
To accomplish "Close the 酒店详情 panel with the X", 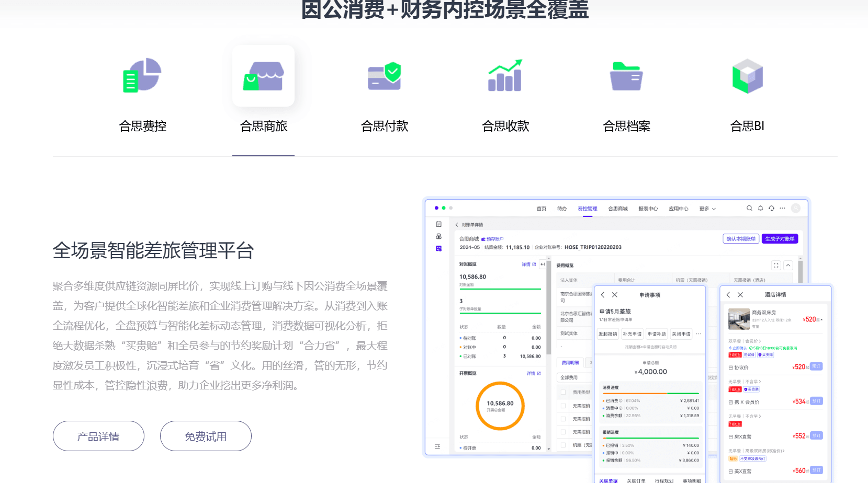I will tap(740, 295).
